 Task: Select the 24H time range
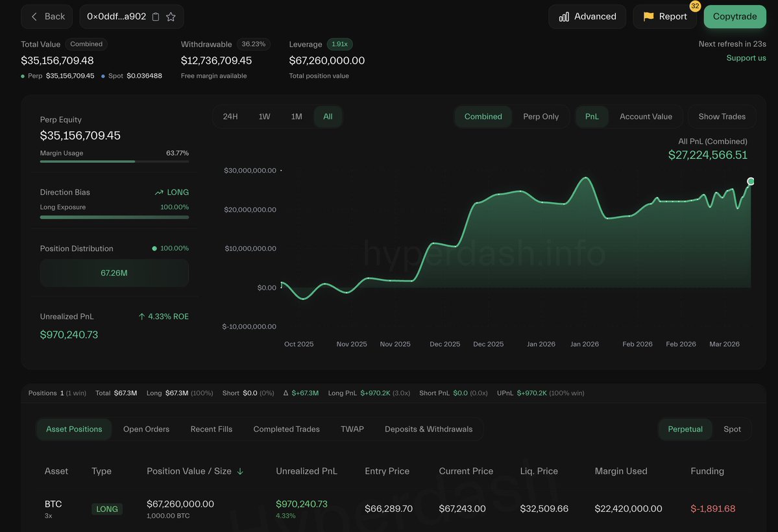(230, 117)
